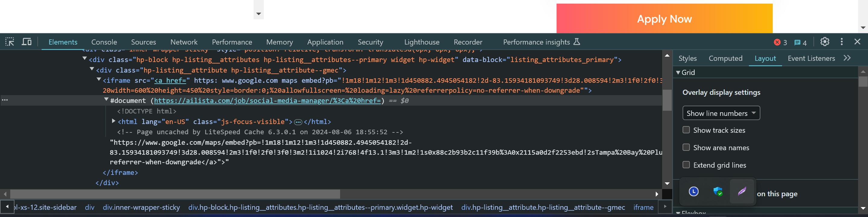Image resolution: width=868 pixels, height=217 pixels.
Task: Follow the iframe src <a href= link
Action: tap(170, 80)
